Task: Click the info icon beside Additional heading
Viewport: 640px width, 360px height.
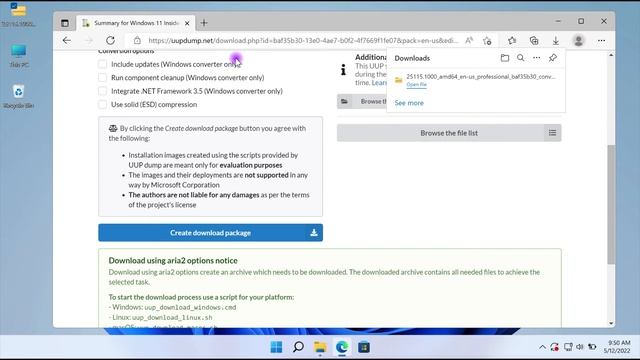Action: tap(343, 70)
